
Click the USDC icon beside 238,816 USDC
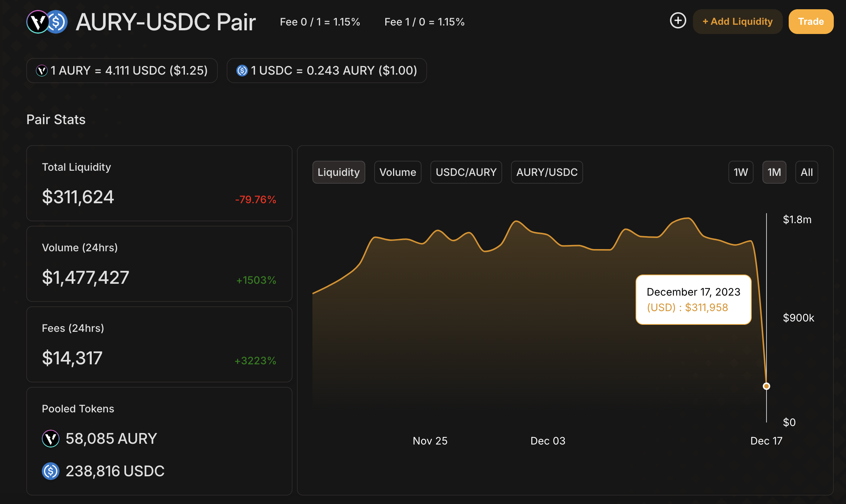pos(51,471)
